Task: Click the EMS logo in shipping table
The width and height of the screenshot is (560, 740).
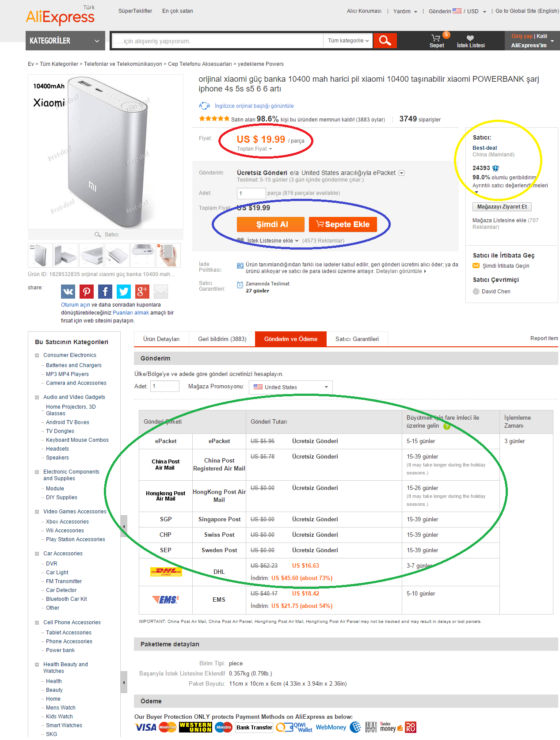Action: (166, 600)
